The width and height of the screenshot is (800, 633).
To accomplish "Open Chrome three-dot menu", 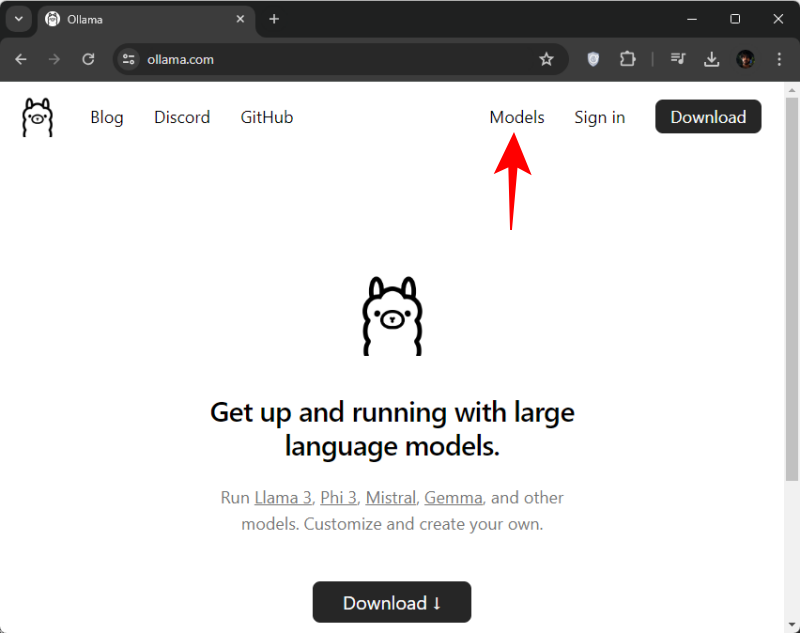I will click(779, 59).
